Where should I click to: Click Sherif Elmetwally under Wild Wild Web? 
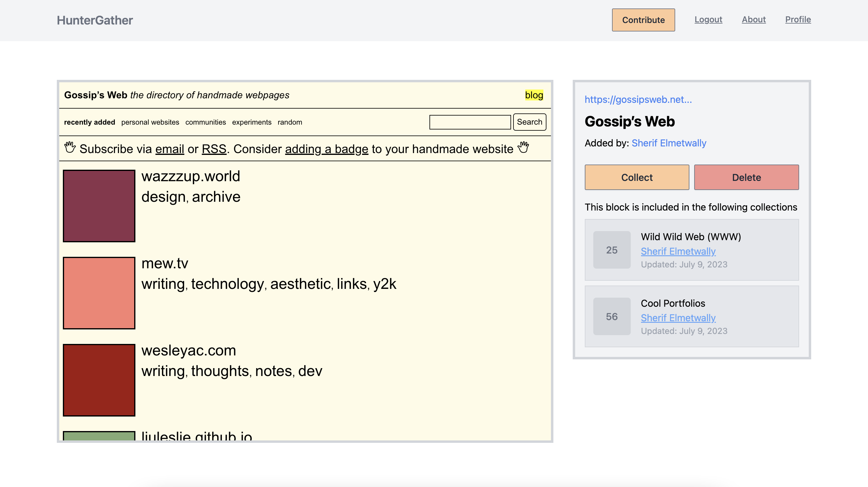[x=678, y=251]
